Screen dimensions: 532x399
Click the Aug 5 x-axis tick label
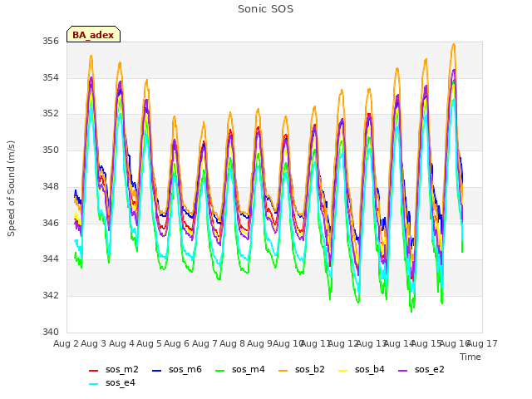(x=149, y=343)
